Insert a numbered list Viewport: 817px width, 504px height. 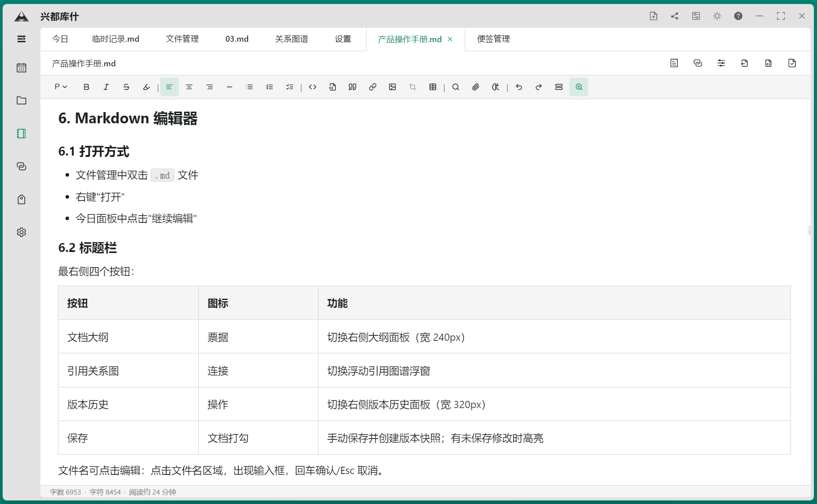270,87
